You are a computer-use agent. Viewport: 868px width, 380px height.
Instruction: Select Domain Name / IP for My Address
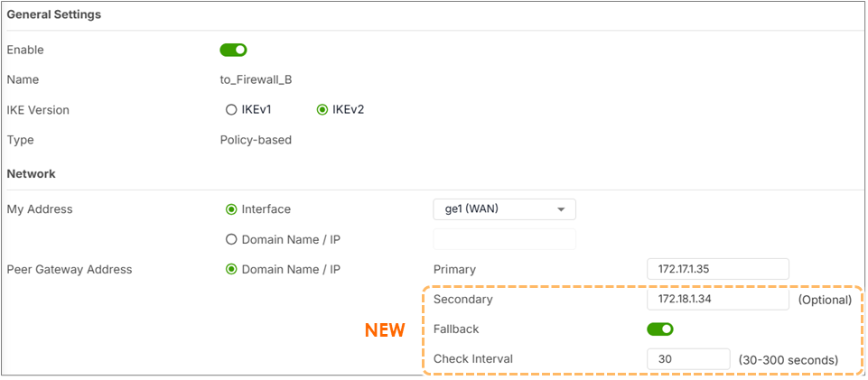(231, 239)
